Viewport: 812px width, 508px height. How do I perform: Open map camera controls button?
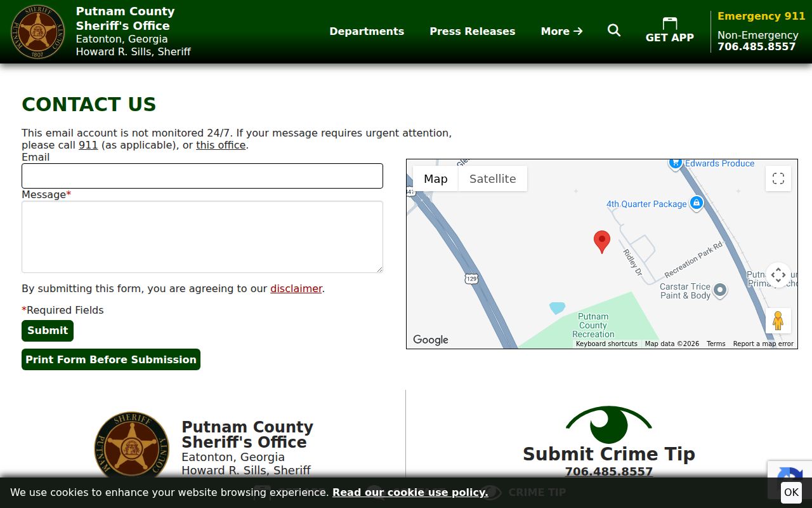pyautogui.click(x=778, y=276)
